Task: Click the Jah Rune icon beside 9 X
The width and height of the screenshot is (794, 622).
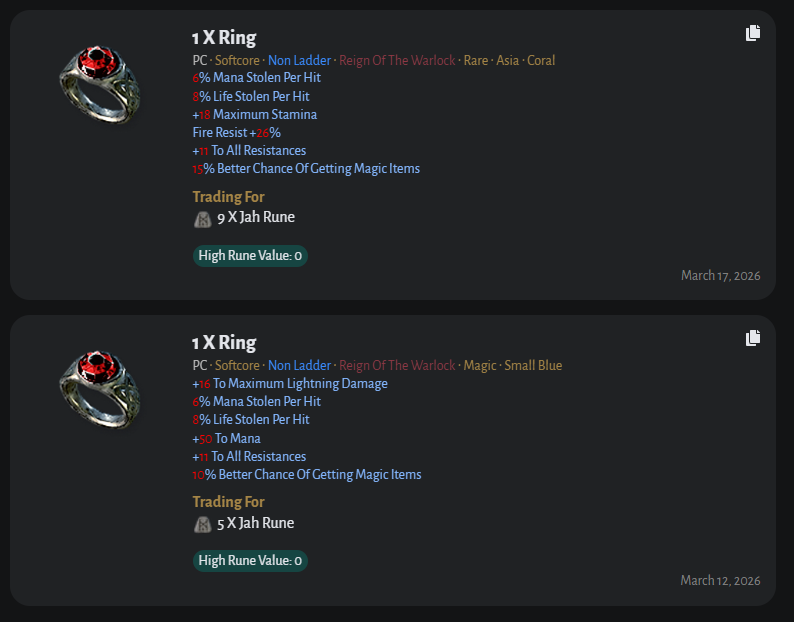Action: pyautogui.click(x=202, y=218)
